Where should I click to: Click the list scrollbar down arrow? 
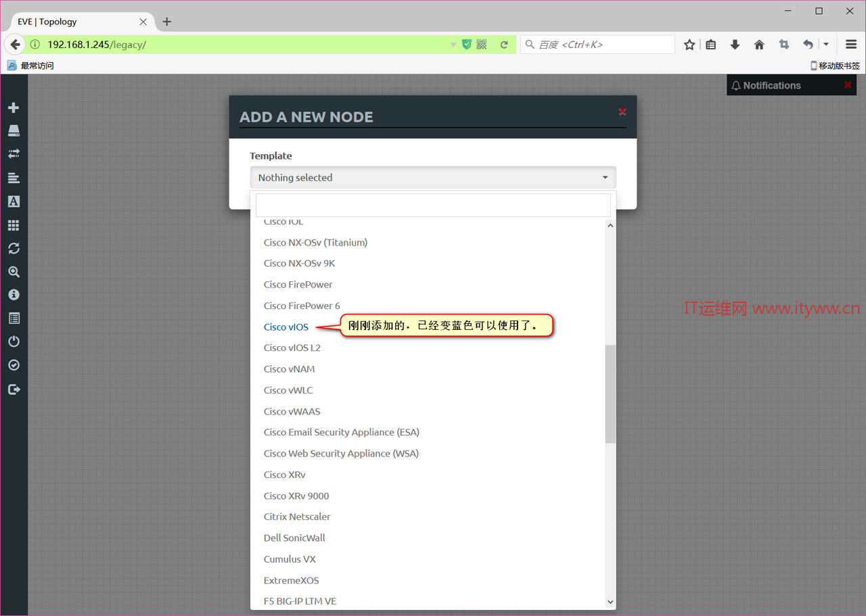click(610, 602)
